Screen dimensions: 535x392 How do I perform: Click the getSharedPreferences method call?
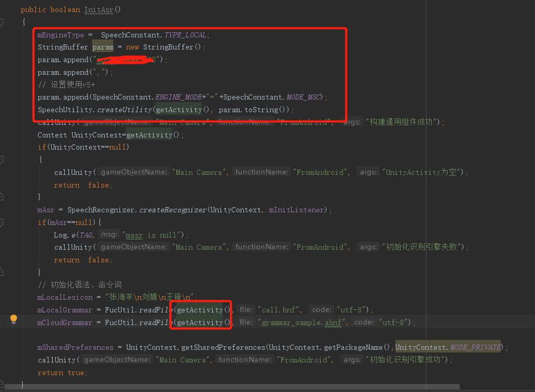(x=223, y=348)
